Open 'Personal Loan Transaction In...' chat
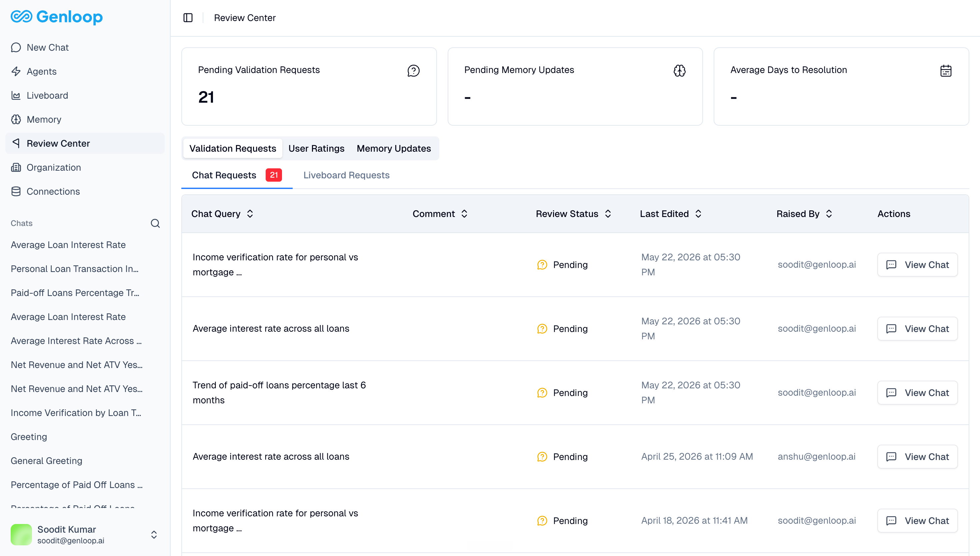Screen dimensions: 980x556 click(x=75, y=269)
